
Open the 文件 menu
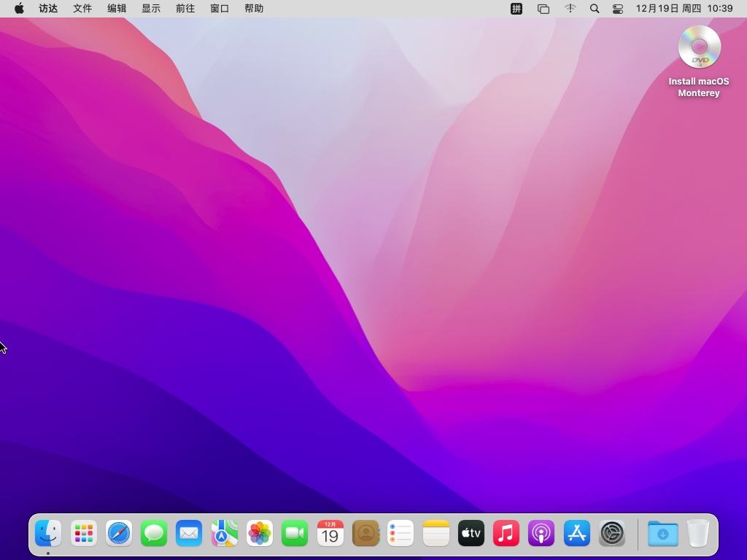click(x=82, y=9)
